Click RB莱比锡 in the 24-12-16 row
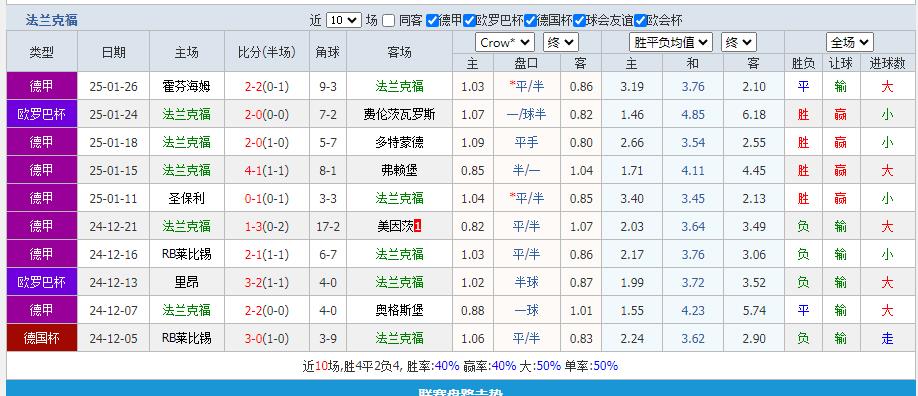 pyautogui.click(x=186, y=254)
